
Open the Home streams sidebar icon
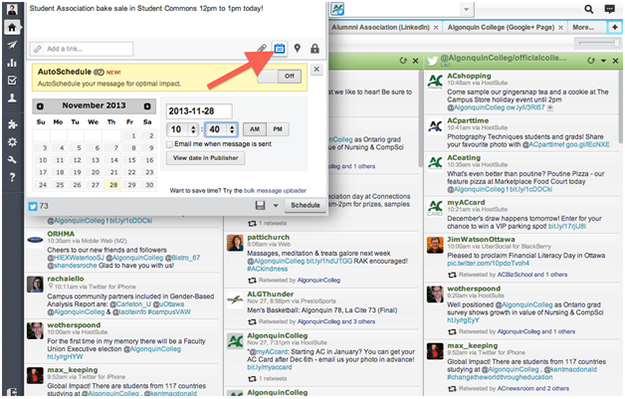click(x=12, y=27)
